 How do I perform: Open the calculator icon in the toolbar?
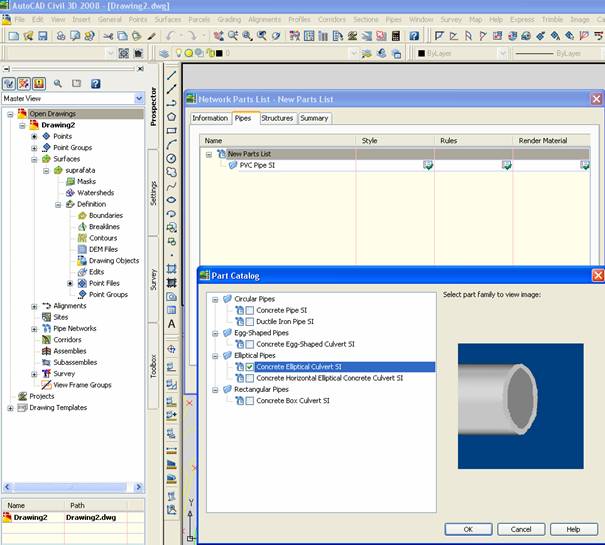[x=396, y=36]
